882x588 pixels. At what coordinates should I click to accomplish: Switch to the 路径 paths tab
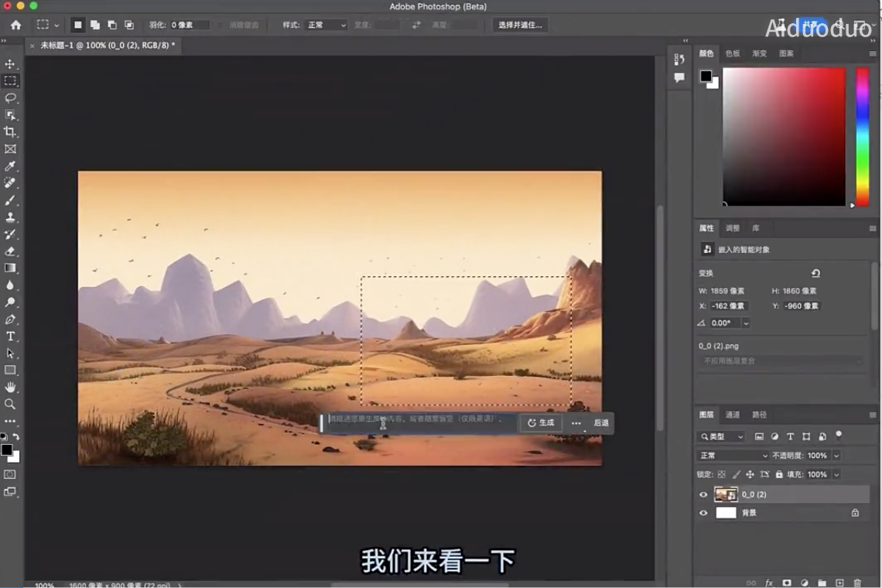[x=760, y=415]
